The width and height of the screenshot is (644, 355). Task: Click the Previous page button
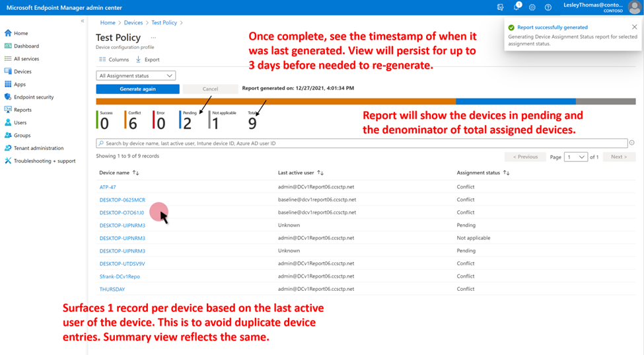[525, 157]
